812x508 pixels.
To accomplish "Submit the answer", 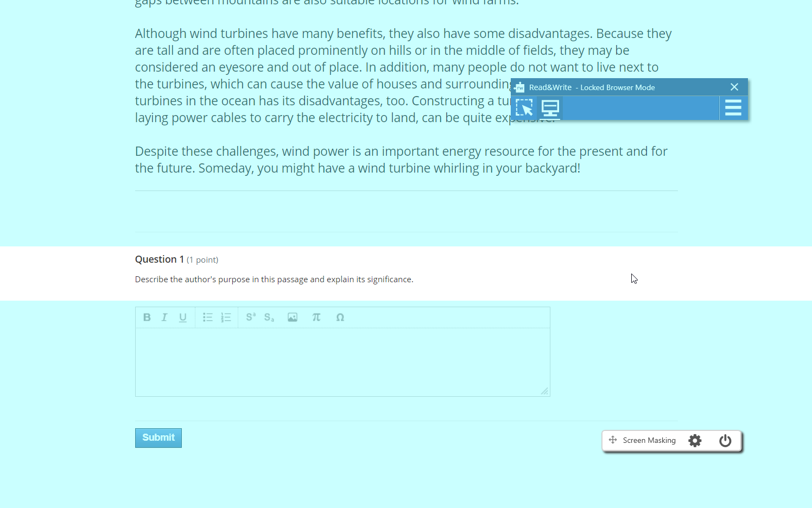I will 158,438.
